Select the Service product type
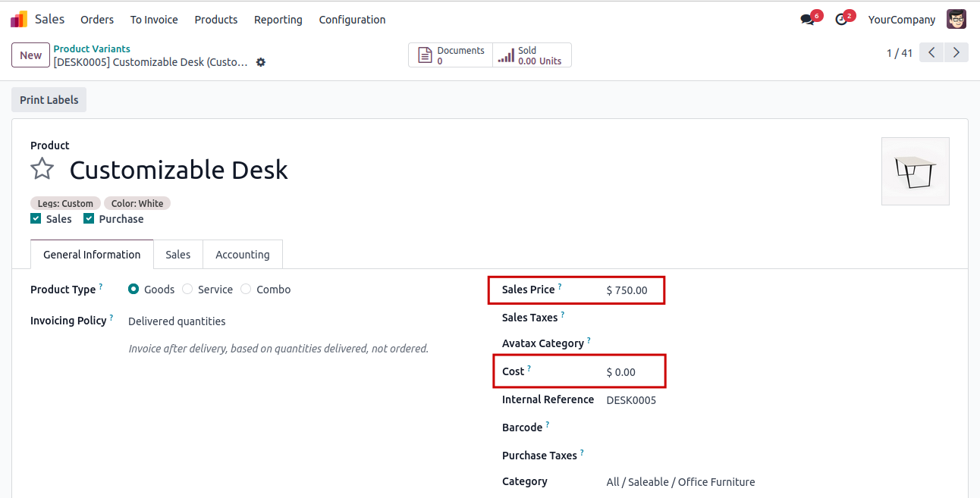 click(x=187, y=290)
